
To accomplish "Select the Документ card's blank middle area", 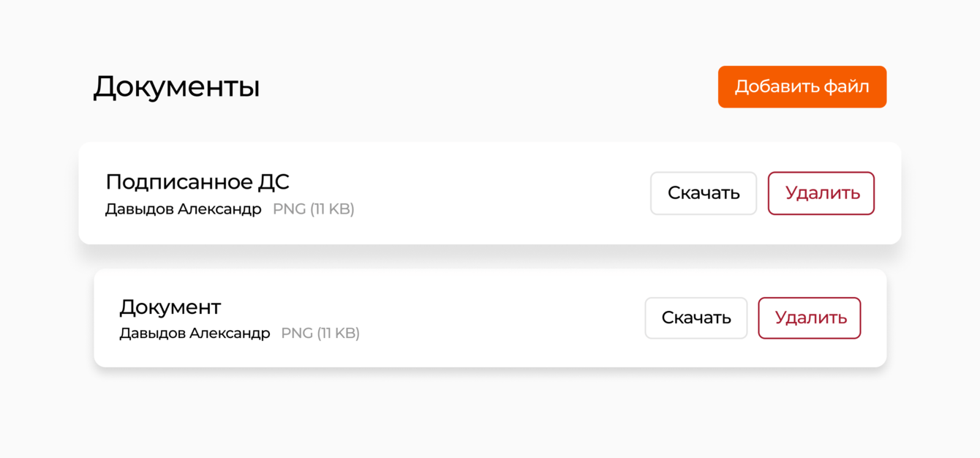I will coord(497,318).
